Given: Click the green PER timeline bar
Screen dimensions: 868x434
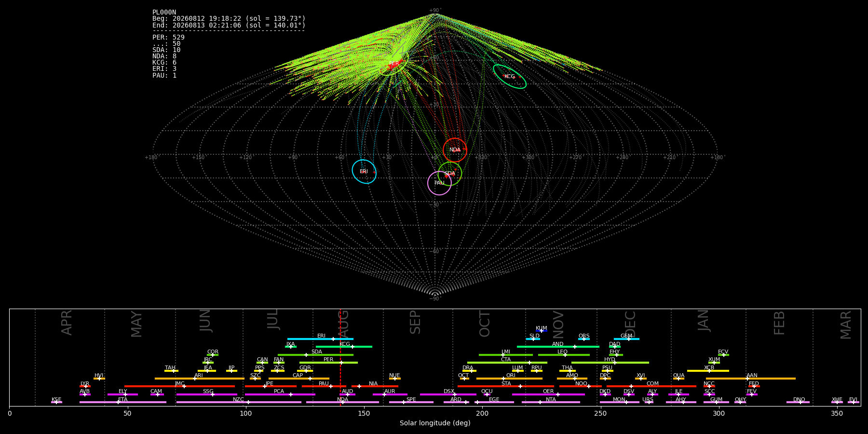Looking at the screenshot, I should click(328, 363).
